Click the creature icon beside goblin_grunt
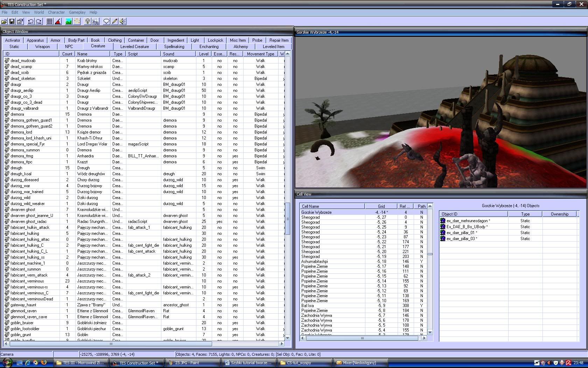The height and width of the screenshot is (368, 588). pos(7,335)
